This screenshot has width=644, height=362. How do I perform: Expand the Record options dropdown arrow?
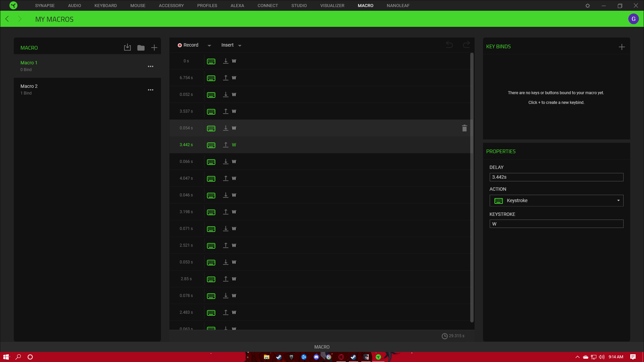[209, 46]
